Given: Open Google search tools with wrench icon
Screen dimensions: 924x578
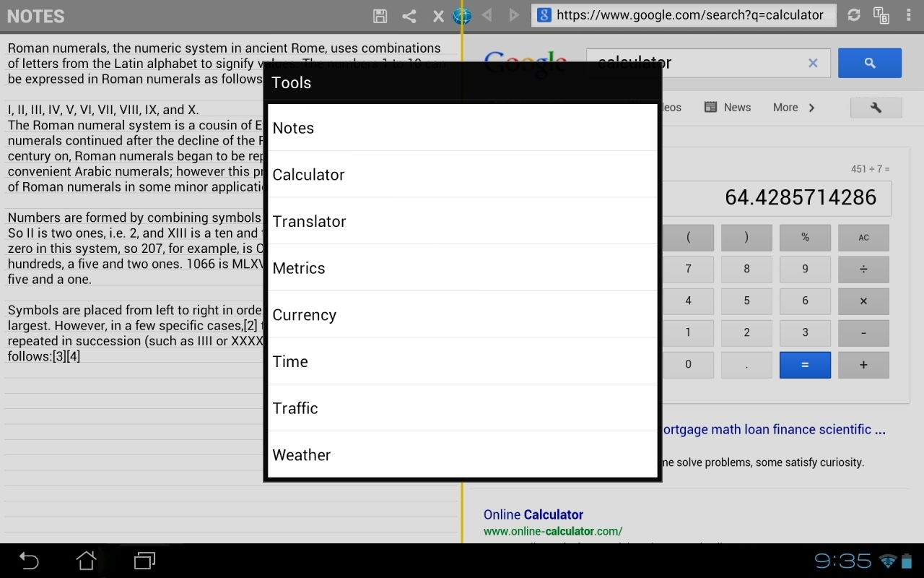Looking at the screenshot, I should 876,107.
